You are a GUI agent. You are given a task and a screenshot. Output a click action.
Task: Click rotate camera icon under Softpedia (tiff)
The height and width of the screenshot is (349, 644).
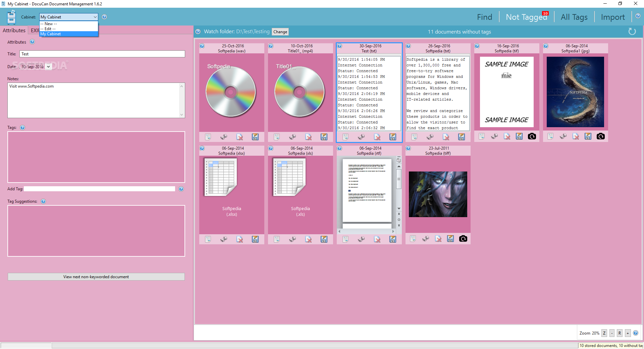pyautogui.click(x=463, y=239)
